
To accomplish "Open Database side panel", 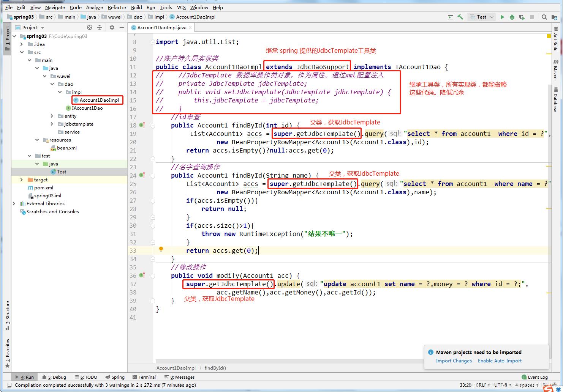I will (x=556, y=99).
